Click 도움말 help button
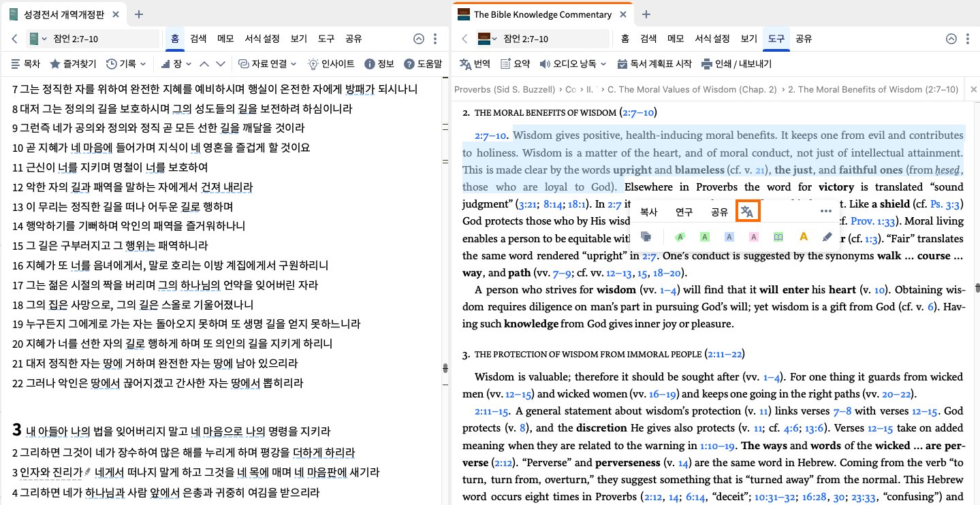This screenshot has height=505, width=980. click(423, 64)
